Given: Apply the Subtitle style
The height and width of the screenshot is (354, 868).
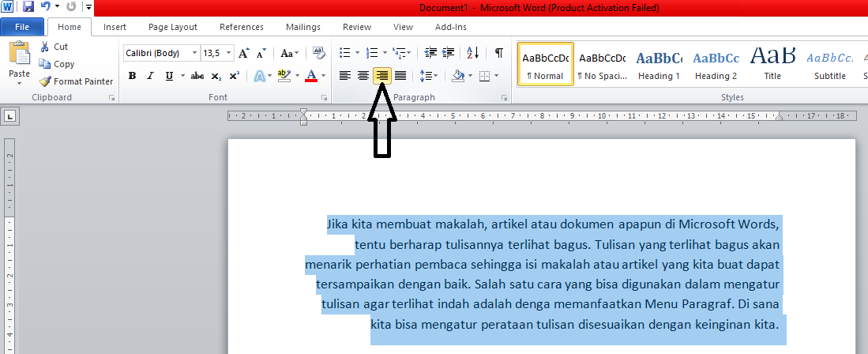Looking at the screenshot, I should tap(830, 64).
